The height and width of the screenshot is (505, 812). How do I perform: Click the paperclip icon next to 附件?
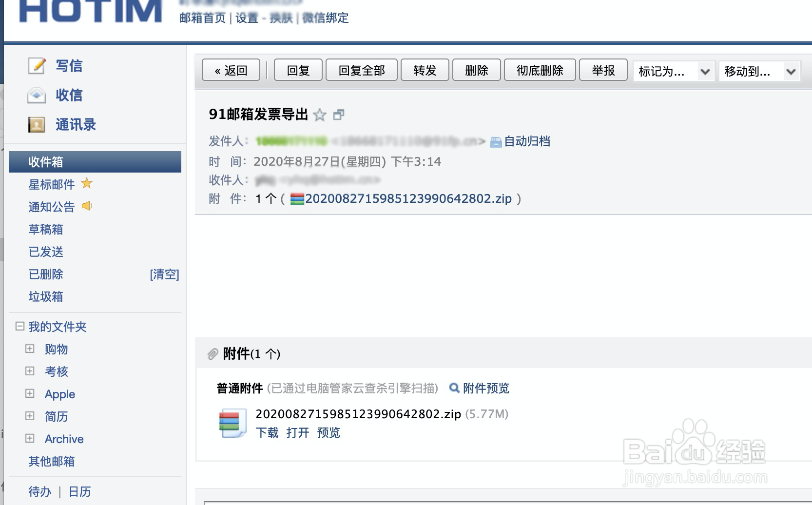(213, 354)
